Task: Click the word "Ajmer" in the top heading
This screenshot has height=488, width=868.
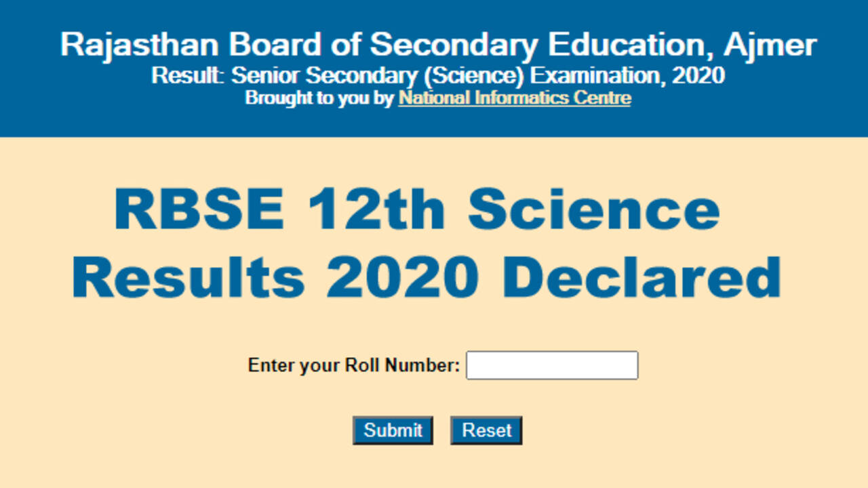Action: pyautogui.click(x=770, y=45)
